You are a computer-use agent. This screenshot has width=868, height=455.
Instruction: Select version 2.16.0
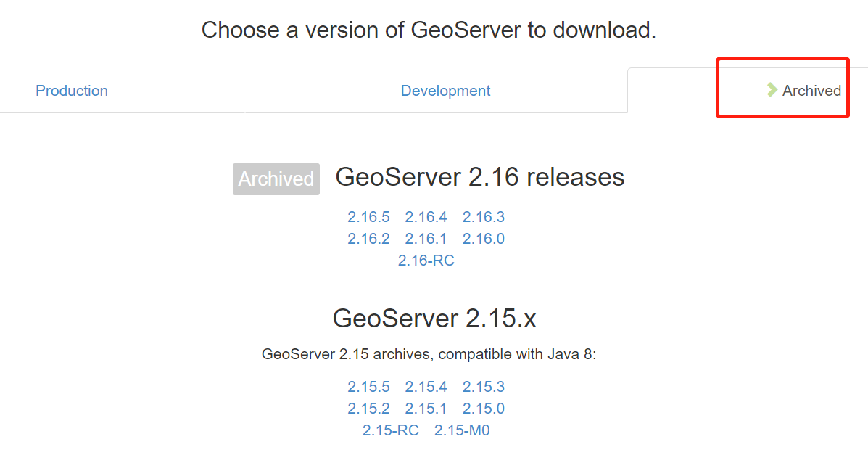click(x=483, y=238)
